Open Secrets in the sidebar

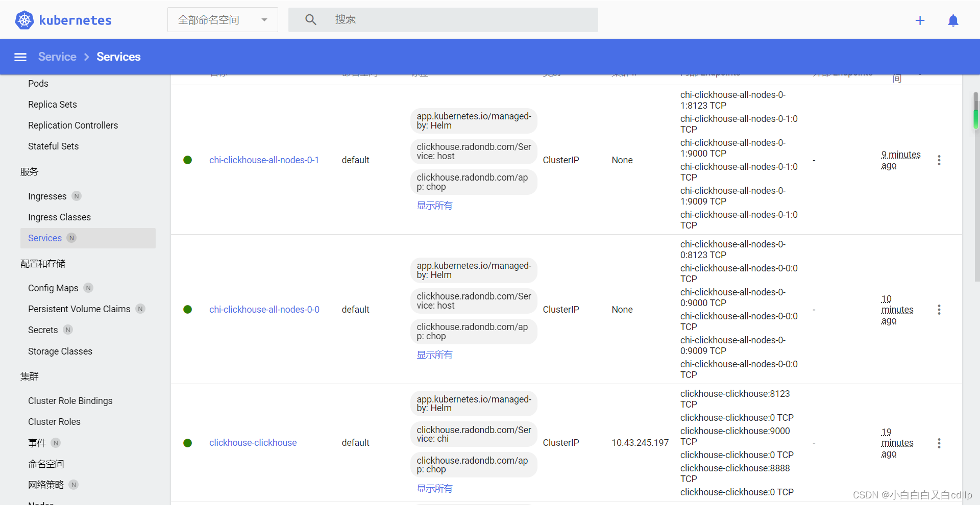43,330
